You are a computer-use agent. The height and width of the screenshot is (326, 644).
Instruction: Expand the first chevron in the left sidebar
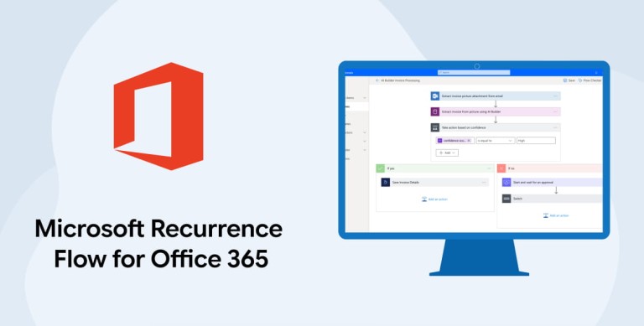click(364, 98)
